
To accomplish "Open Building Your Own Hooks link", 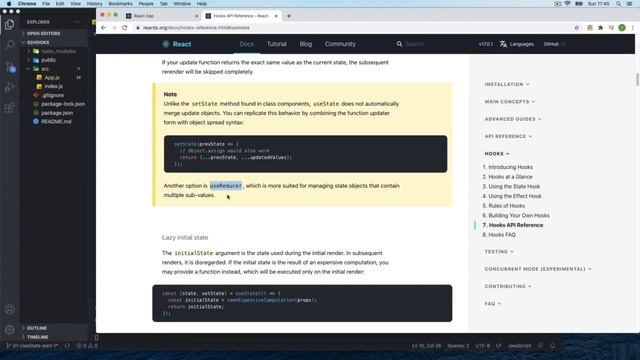I will (x=519, y=216).
